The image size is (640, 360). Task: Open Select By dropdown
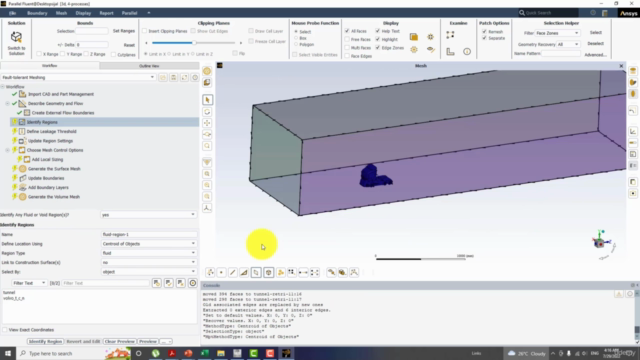(x=149, y=272)
